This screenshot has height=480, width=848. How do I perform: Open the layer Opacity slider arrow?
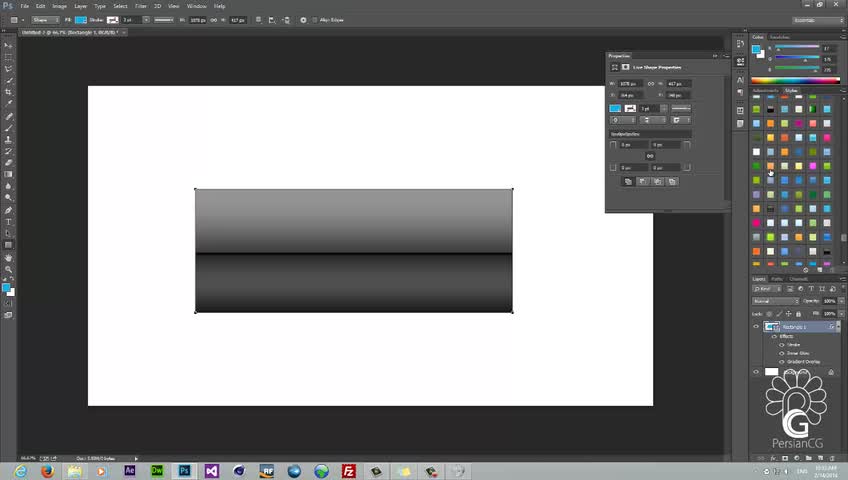click(x=842, y=301)
